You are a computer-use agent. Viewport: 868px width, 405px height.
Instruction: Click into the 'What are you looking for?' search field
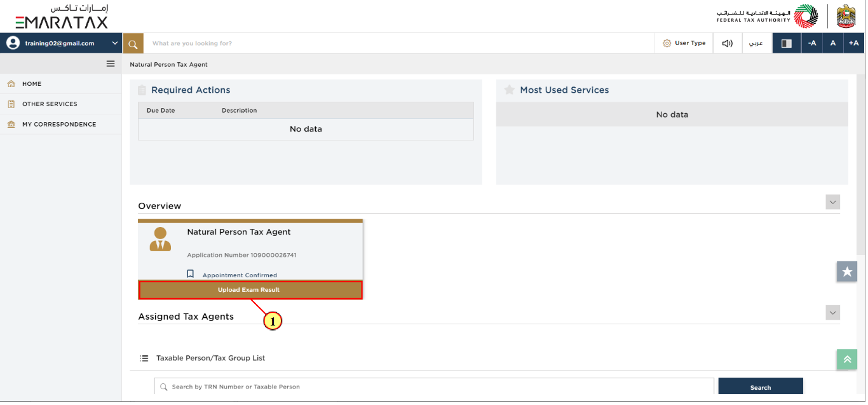tap(399, 43)
